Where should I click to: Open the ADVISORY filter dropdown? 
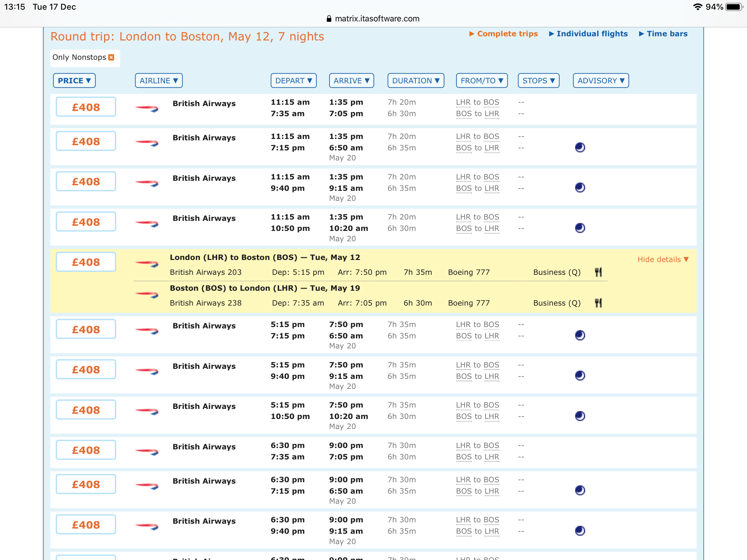pos(601,81)
